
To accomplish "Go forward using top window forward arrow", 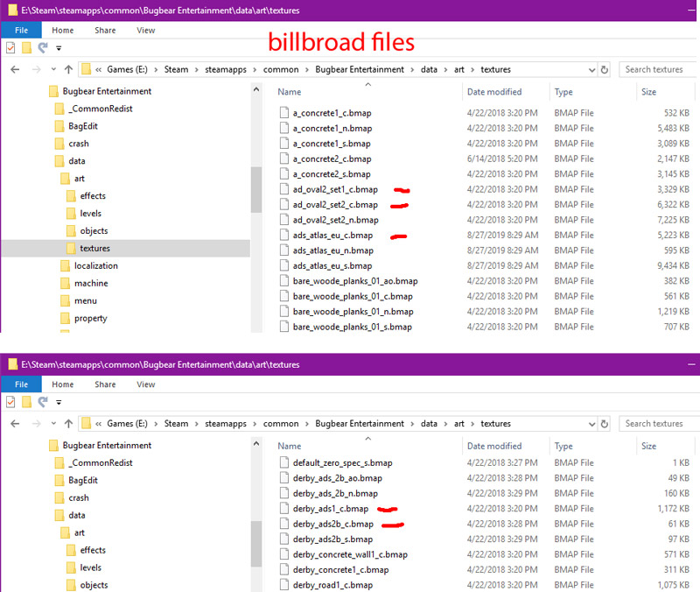I will pos(37,69).
